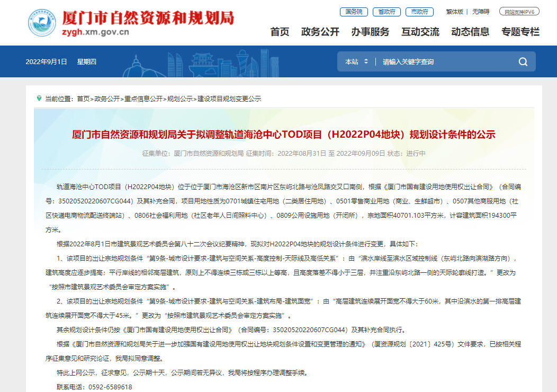Click the line beginning 特此上网公示
Screen dimensions: 557x392
[183, 373]
